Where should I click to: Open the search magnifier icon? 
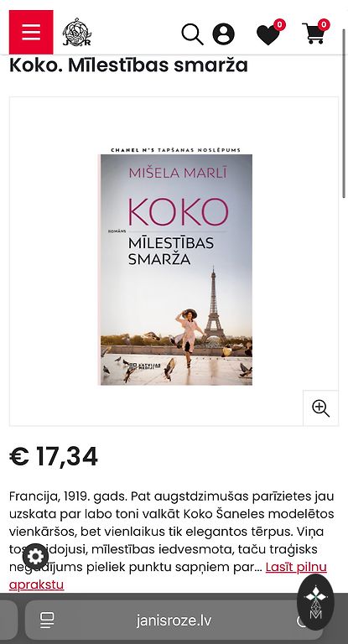pyautogui.click(x=192, y=34)
